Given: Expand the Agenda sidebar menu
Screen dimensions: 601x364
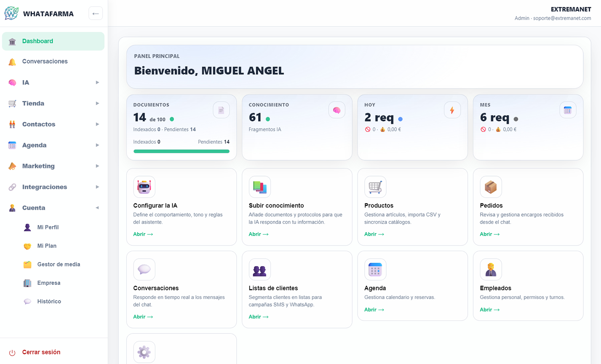Looking at the screenshot, I should [97, 145].
